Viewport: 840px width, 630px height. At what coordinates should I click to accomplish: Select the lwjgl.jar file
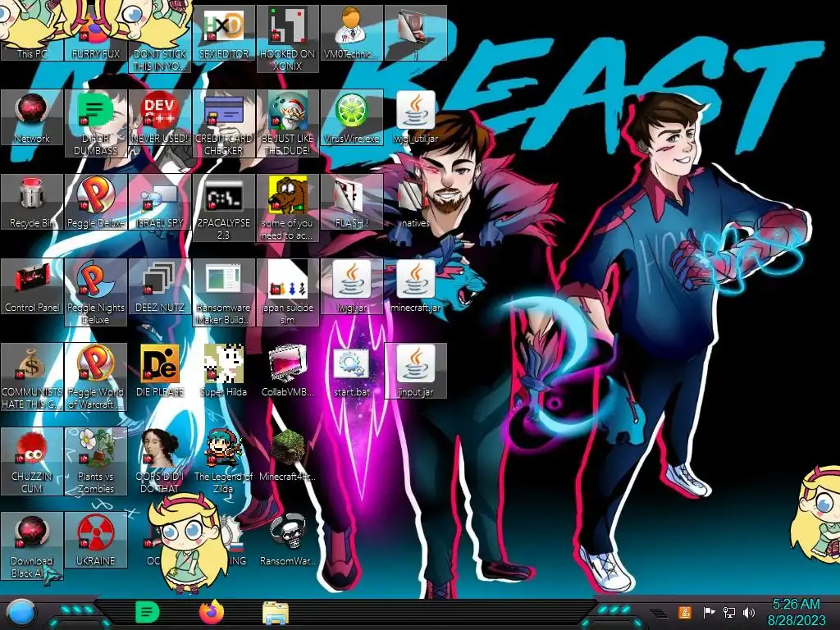(351, 286)
